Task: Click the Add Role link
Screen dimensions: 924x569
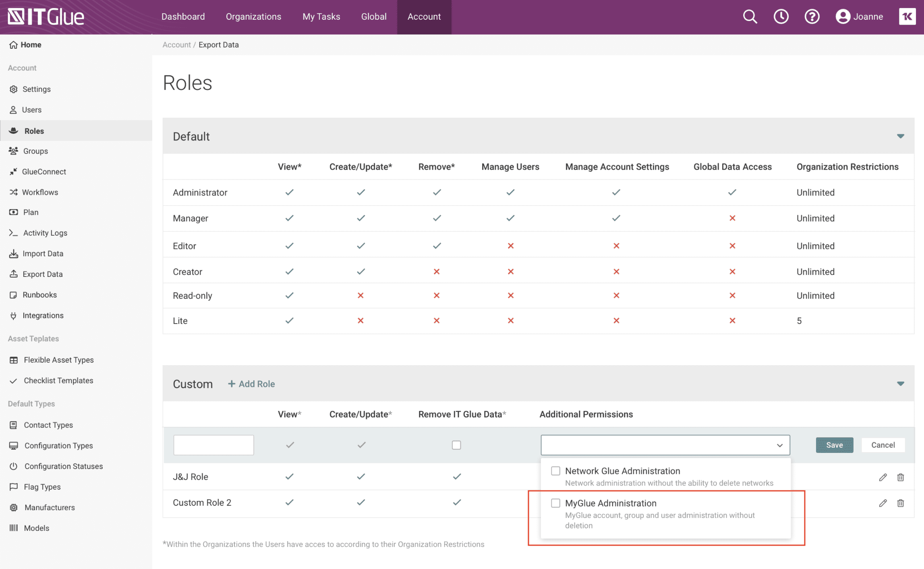Action: (251, 384)
